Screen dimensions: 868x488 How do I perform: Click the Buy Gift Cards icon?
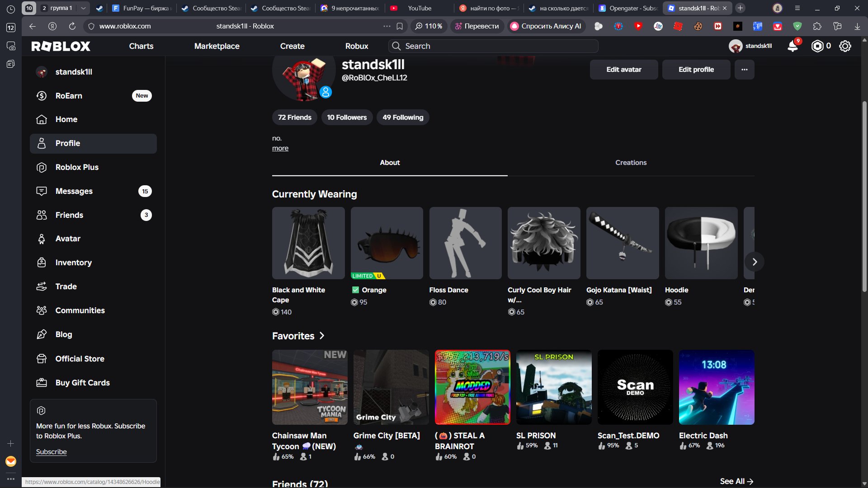coord(42,383)
